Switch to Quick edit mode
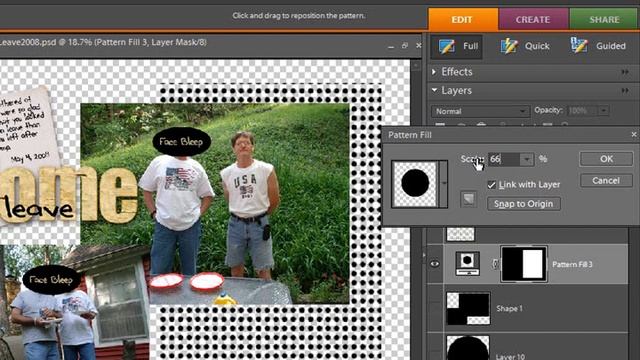Screen dimensions: 640x360 [x=526, y=46]
